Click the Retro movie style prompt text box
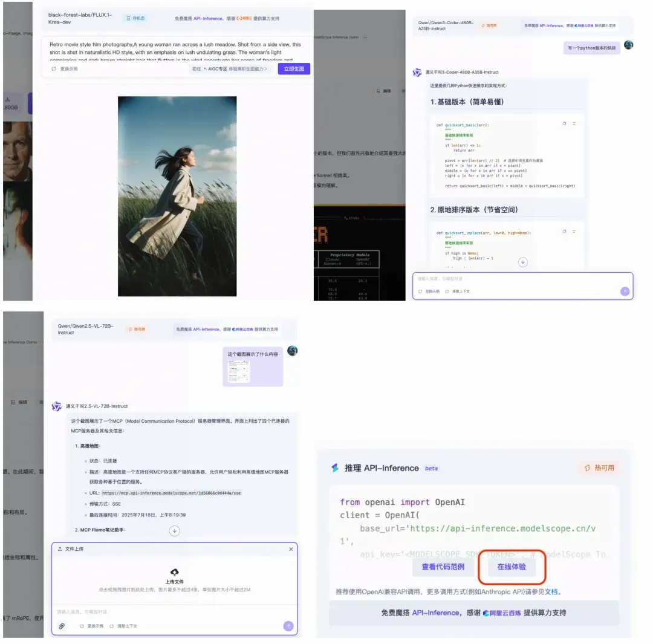Screen dimensions: 653x644 pyautogui.click(x=177, y=50)
